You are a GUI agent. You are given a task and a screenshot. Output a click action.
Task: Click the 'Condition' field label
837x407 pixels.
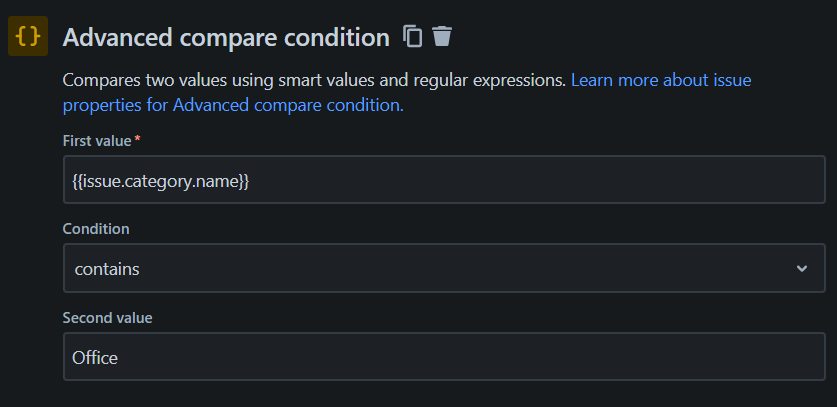coord(96,229)
